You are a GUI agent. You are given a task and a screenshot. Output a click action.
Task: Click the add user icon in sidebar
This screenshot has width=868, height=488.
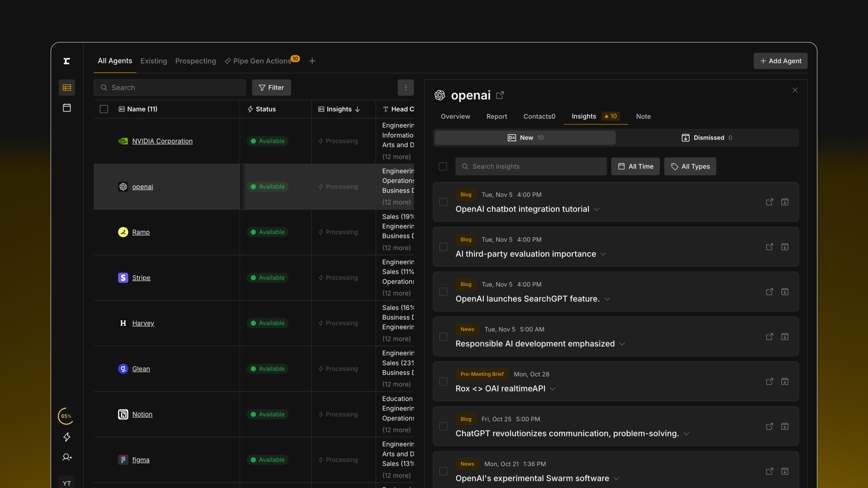(x=67, y=457)
